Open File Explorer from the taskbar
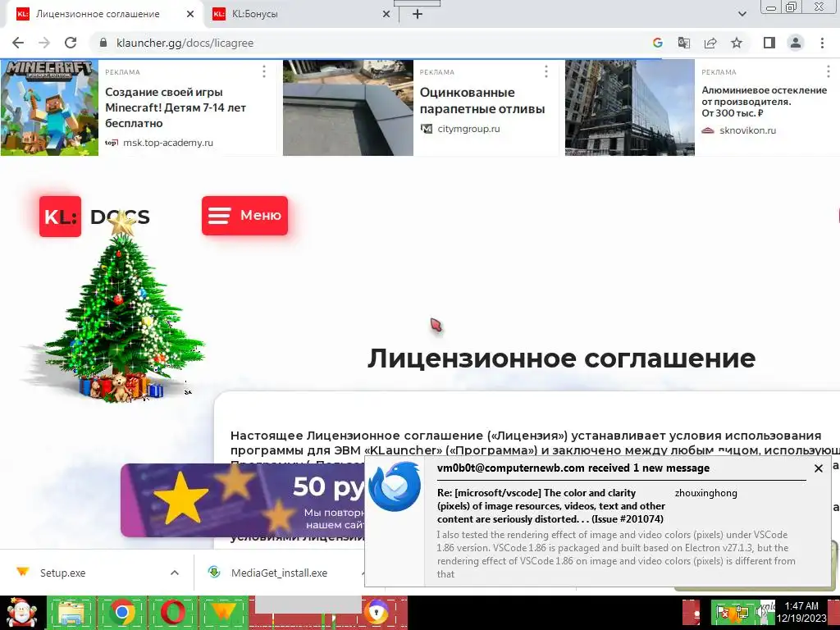Viewport: 840px width, 630px height. point(71,613)
